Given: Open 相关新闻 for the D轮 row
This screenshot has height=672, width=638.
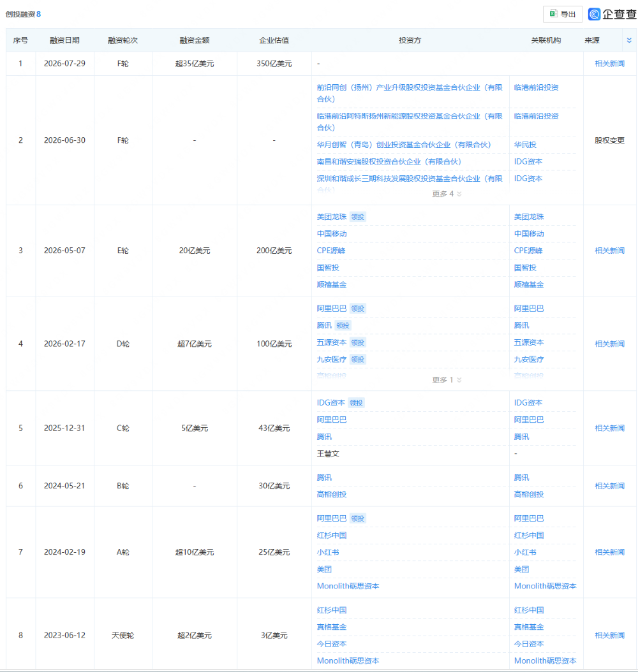Looking at the screenshot, I should [610, 344].
